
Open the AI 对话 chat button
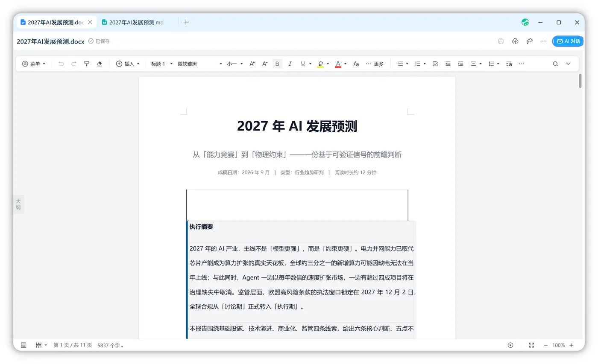coord(568,41)
